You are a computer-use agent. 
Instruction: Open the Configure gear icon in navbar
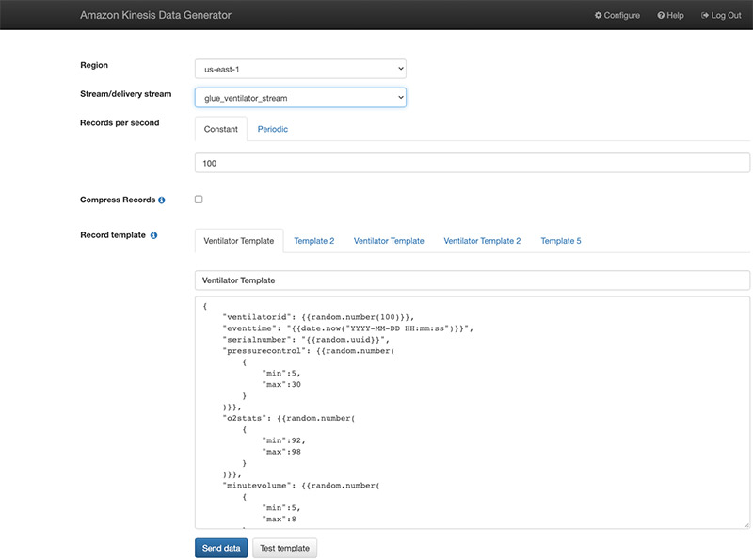coord(598,15)
